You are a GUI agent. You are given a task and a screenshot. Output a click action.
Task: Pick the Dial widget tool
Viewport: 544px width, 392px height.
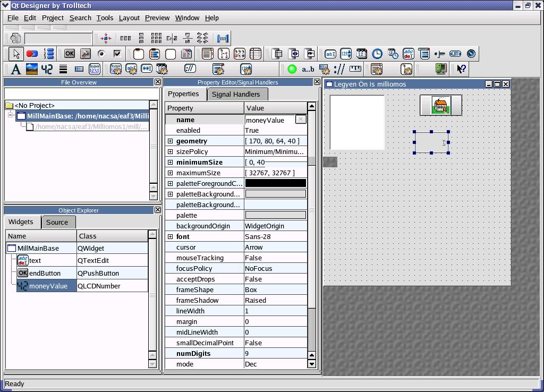point(471,54)
